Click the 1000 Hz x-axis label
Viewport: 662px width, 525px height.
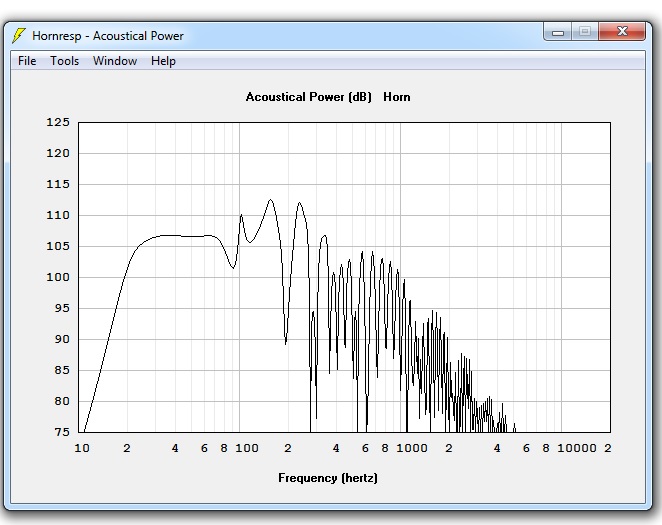point(412,448)
